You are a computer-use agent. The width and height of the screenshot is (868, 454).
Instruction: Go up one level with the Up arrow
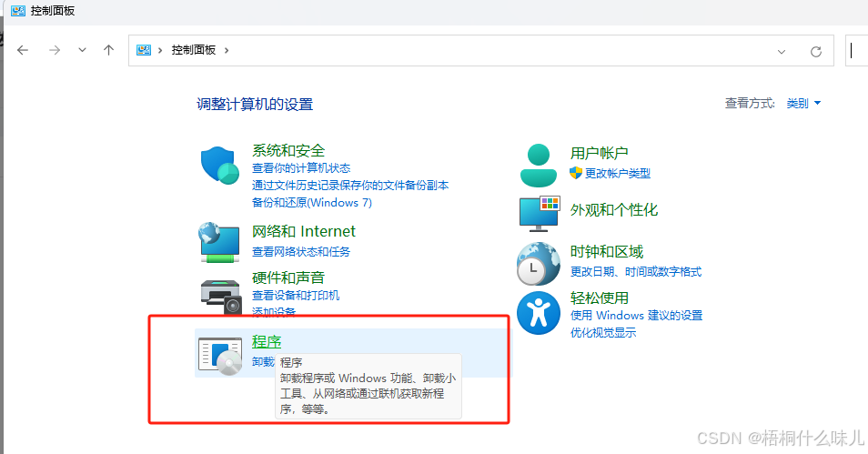point(108,50)
